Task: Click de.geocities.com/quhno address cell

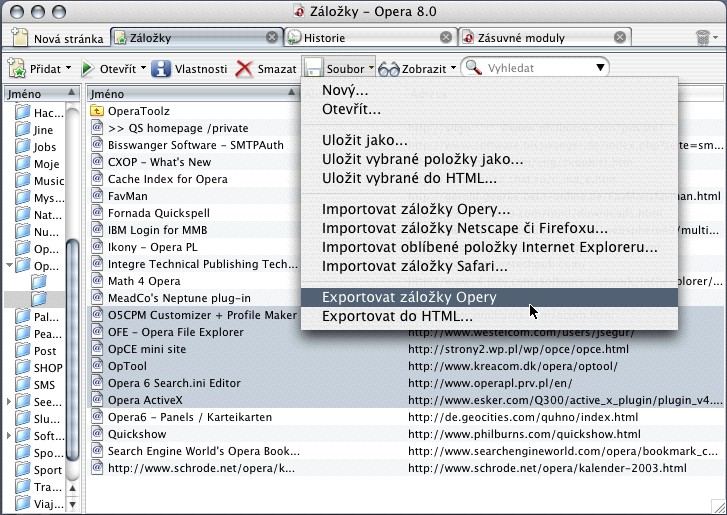Action: (x=523, y=417)
